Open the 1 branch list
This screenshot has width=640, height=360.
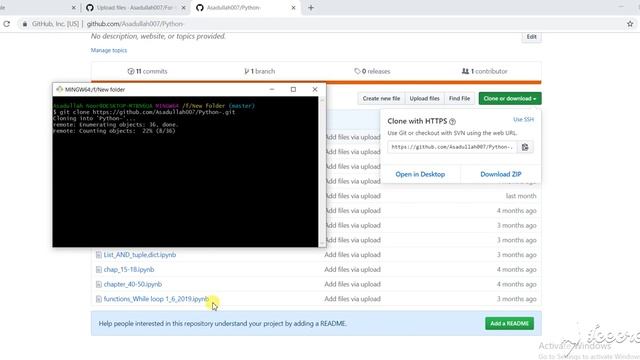tap(260, 71)
